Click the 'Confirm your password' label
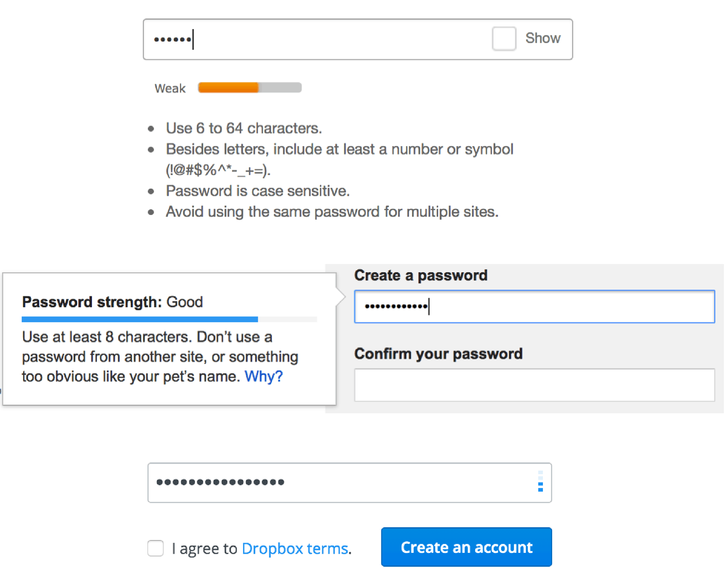The height and width of the screenshot is (588, 726). coord(438,354)
